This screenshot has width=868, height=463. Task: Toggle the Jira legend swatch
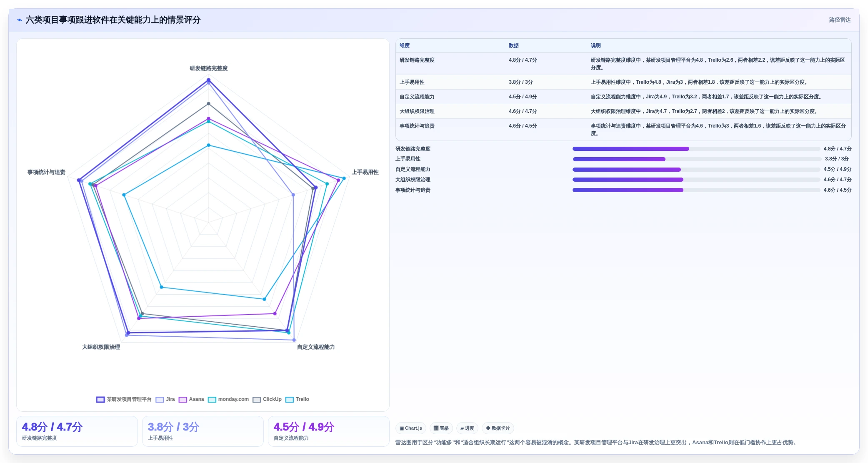coord(160,399)
